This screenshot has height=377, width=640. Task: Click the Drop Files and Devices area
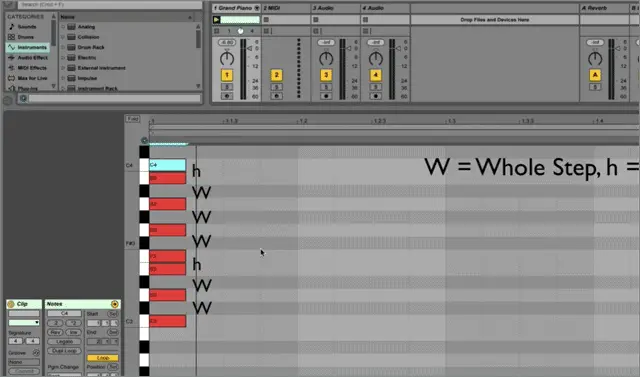coord(495,20)
